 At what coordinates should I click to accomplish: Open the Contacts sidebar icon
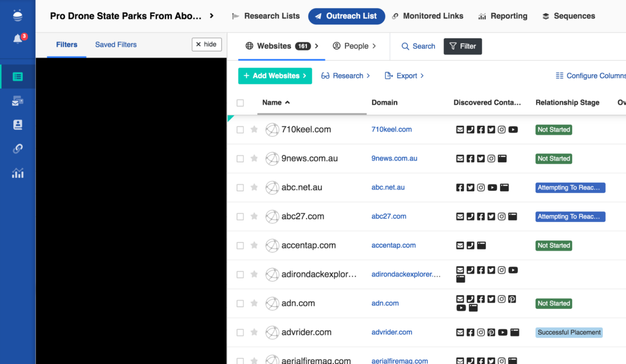click(x=18, y=125)
